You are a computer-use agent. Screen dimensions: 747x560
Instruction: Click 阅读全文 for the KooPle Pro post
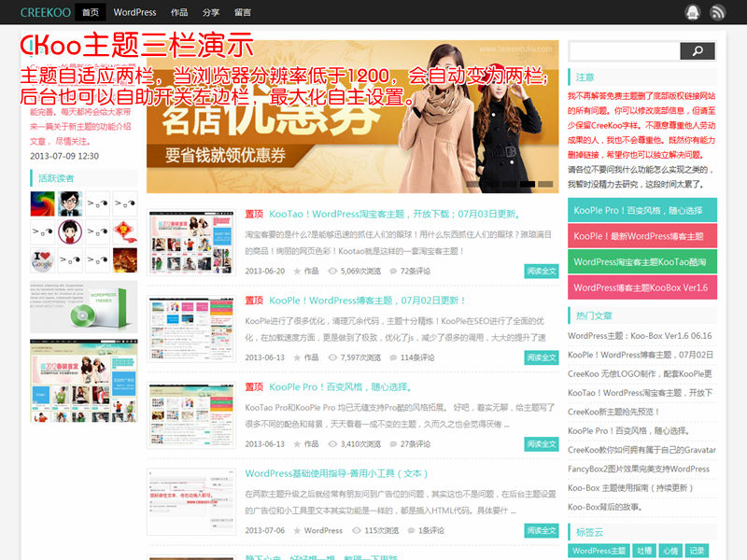point(542,444)
